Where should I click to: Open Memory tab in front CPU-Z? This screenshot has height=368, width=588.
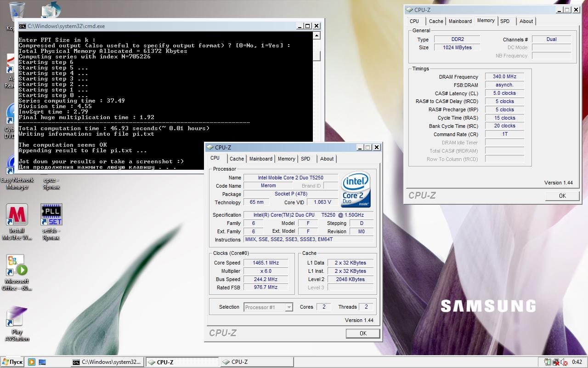[x=286, y=159]
